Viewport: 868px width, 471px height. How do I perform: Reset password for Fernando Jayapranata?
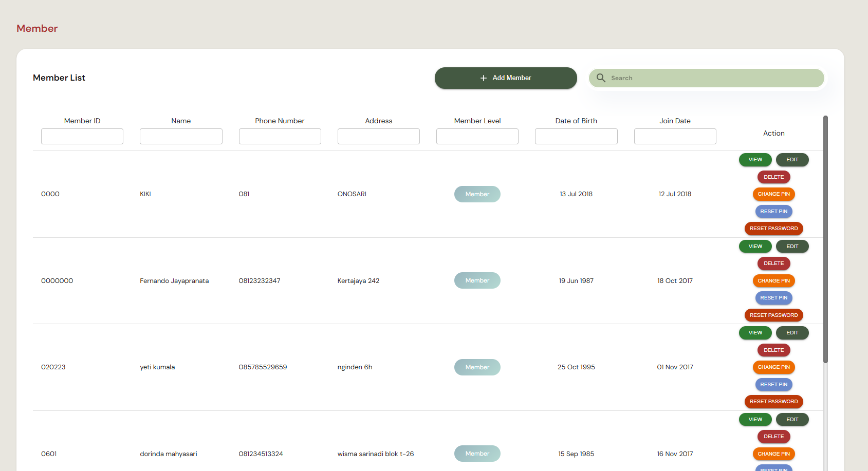(x=774, y=315)
